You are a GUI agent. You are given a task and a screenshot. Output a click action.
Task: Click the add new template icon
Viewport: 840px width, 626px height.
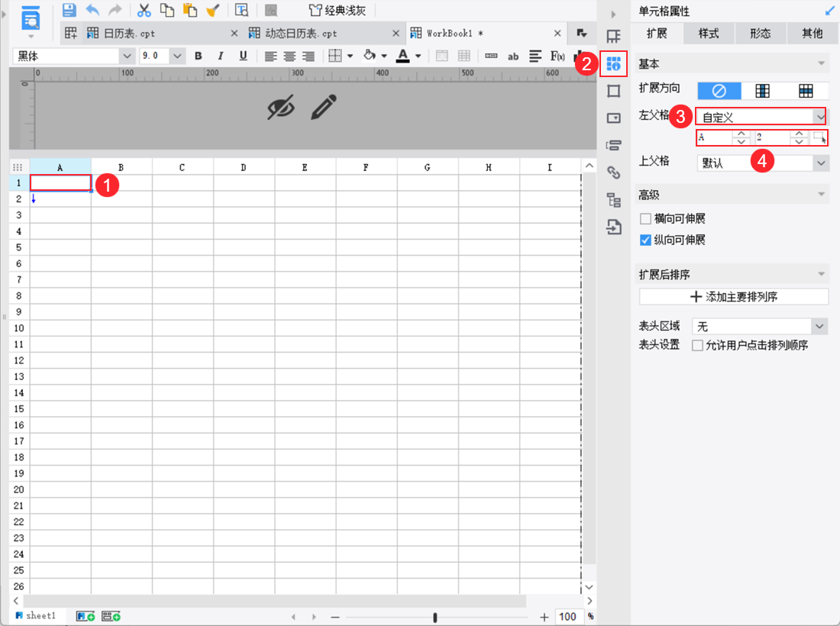[71, 33]
